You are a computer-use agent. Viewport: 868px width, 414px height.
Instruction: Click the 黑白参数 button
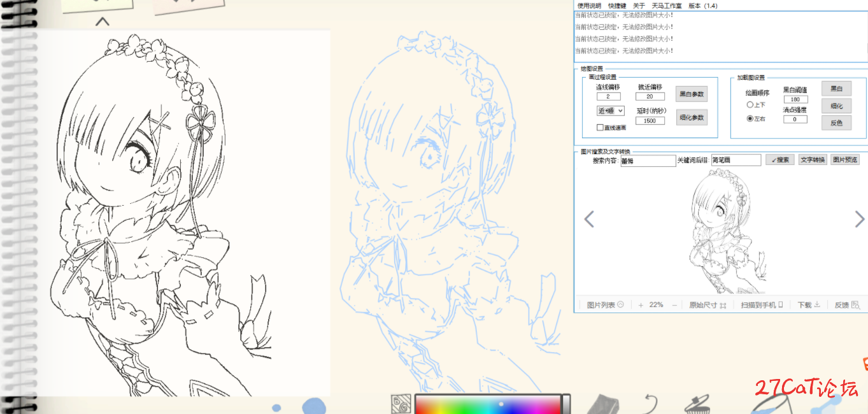(x=692, y=94)
